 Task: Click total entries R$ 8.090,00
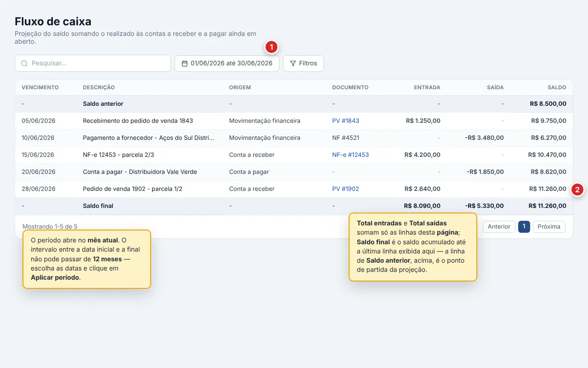pos(422,206)
